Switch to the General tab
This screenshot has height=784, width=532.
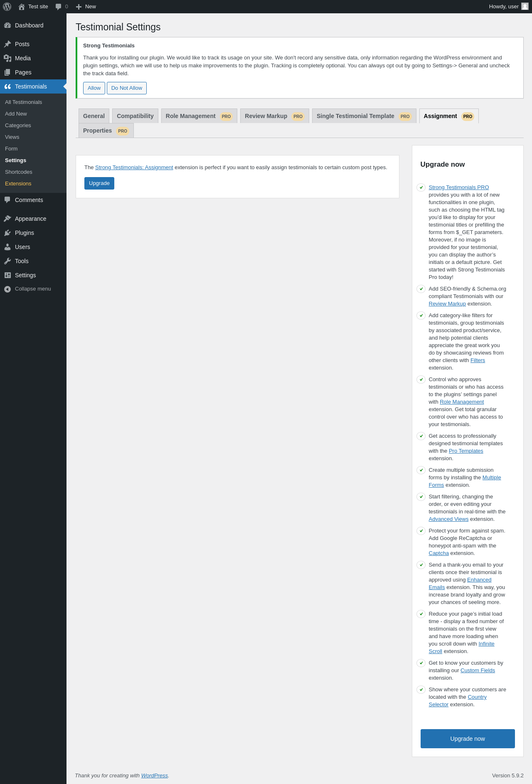click(x=94, y=116)
